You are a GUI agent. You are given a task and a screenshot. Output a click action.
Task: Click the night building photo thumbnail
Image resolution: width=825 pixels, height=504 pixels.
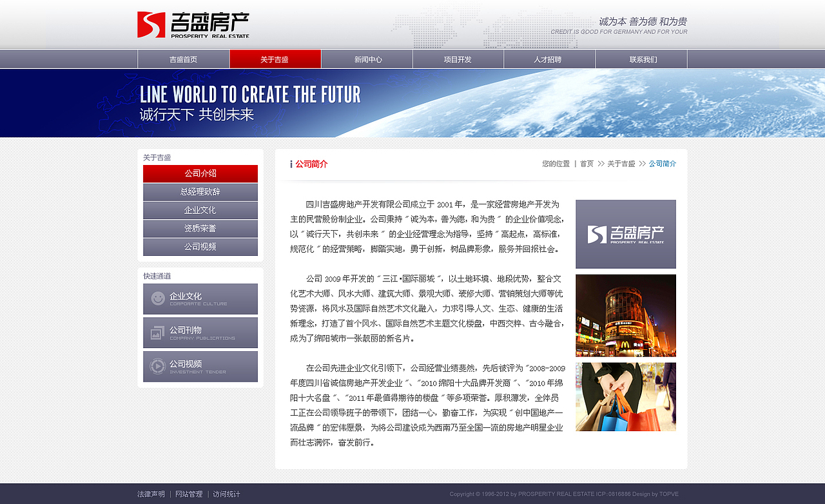(x=626, y=316)
